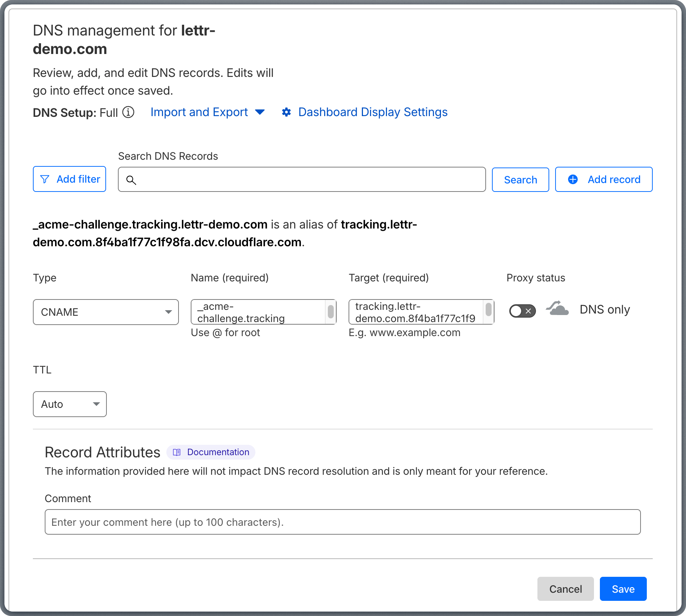Click the plus icon on Add record
Viewport: 686px width, 616px height.
[573, 179]
